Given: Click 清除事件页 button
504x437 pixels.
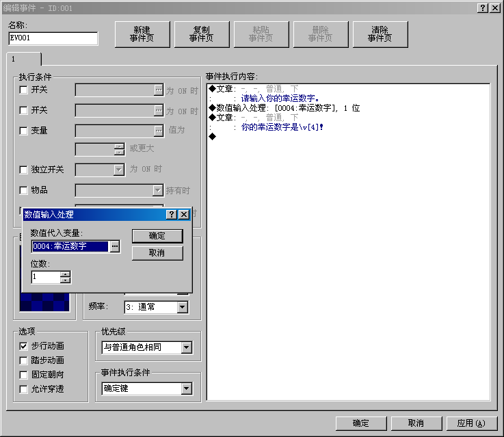Looking at the screenshot, I should [x=380, y=34].
